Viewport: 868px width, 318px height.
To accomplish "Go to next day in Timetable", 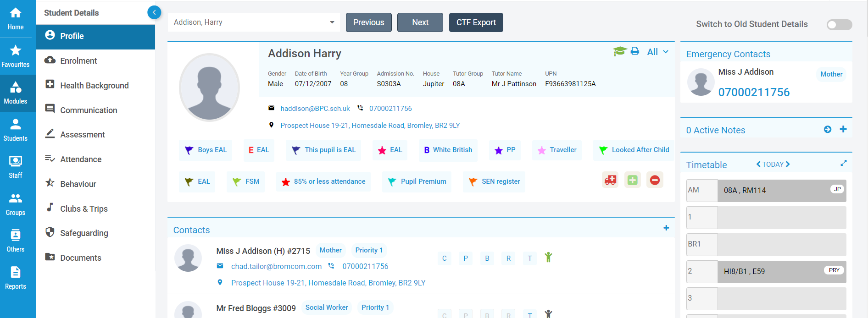I will point(788,164).
